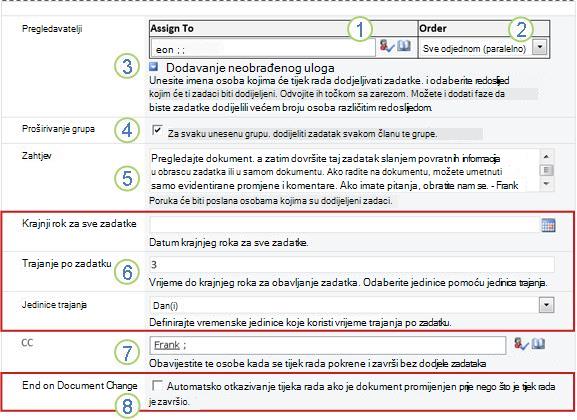Click the text Datum krajnjeg roka za sve zadatke
Screen dimensions: 577x420
coord(229,243)
